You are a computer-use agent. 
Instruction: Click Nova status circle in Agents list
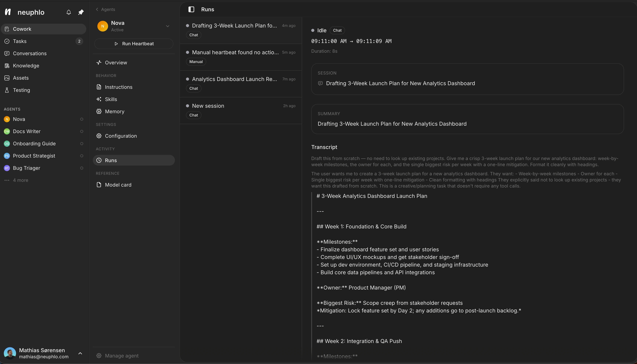82,119
